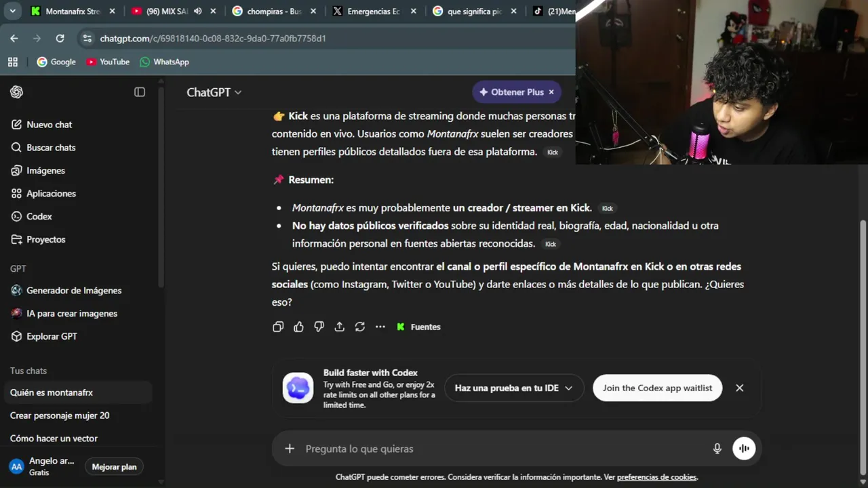This screenshot has width=868, height=488.
Task: Click the chatgpt.com address bar URL
Action: tap(213, 39)
